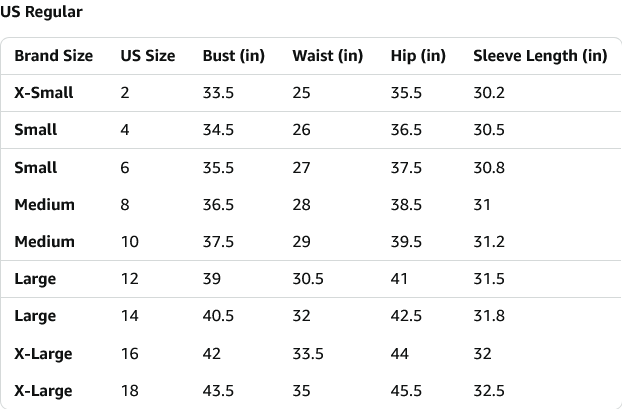Click the Sleeve Length (in) header
Screen dimensions: 622x409
coord(540,56)
